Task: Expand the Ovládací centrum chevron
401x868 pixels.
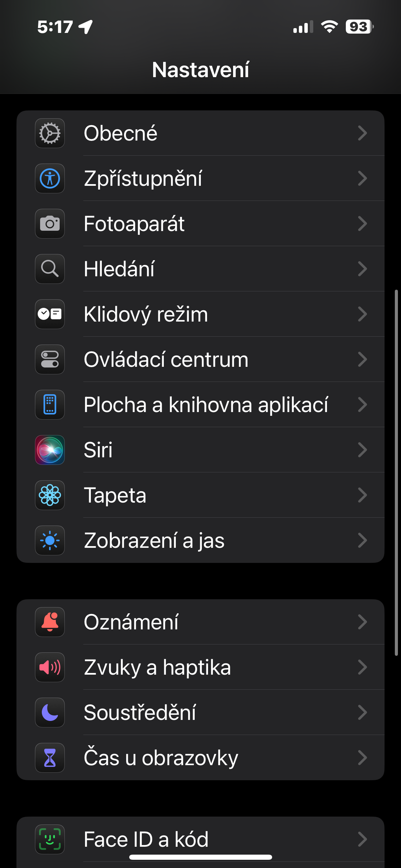Action: (x=362, y=359)
